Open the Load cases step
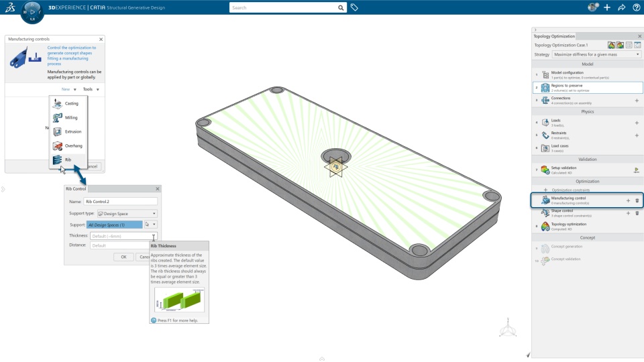Viewport: 644px width, 362px height. (x=588, y=147)
